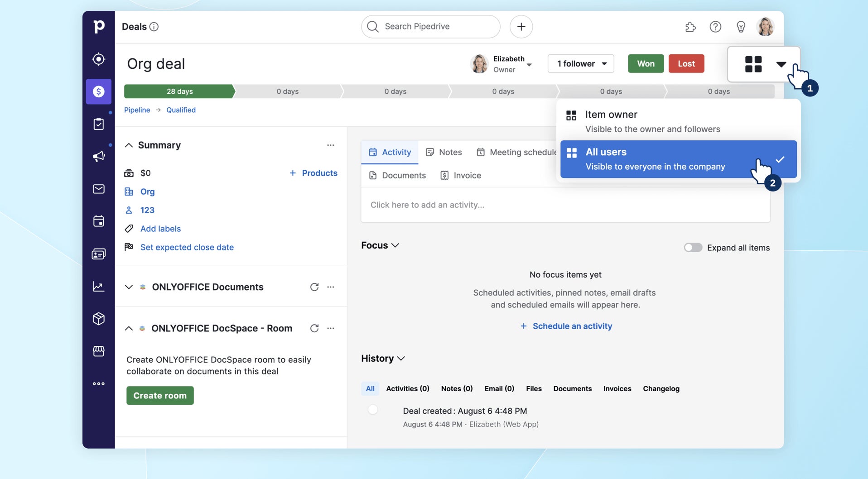Open the Products box icon in sidebar
Screen dimensions: 868x479
99,319
